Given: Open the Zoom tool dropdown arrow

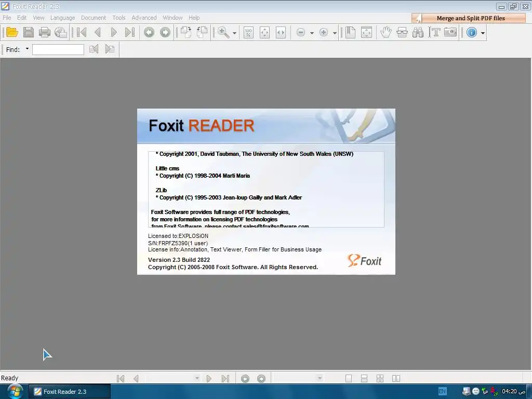Looking at the screenshot, I should click(234, 33).
